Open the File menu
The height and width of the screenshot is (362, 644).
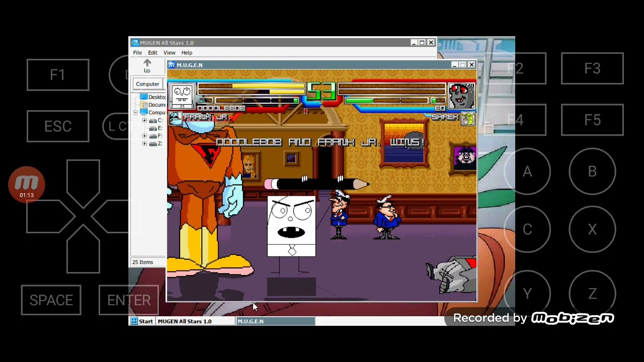[137, 53]
